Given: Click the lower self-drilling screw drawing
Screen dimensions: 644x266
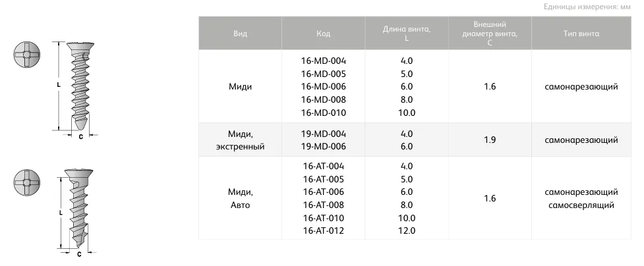Looking at the screenshot, I should pos(78,207).
